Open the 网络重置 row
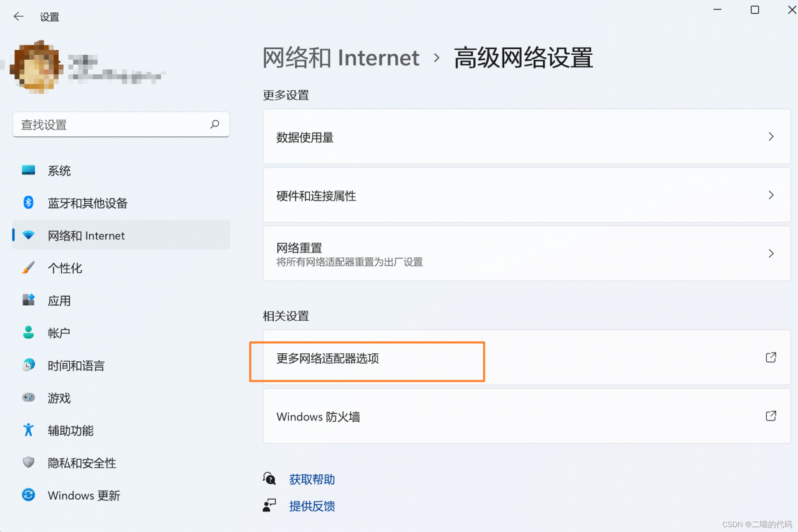This screenshot has width=798, height=532. 527,254
